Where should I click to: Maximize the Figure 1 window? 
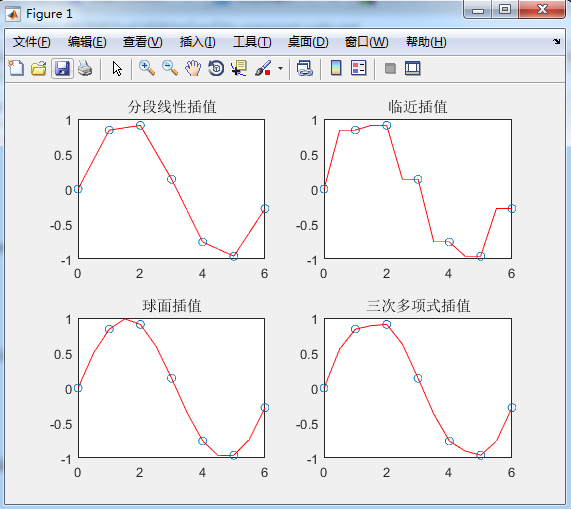tap(505, 9)
